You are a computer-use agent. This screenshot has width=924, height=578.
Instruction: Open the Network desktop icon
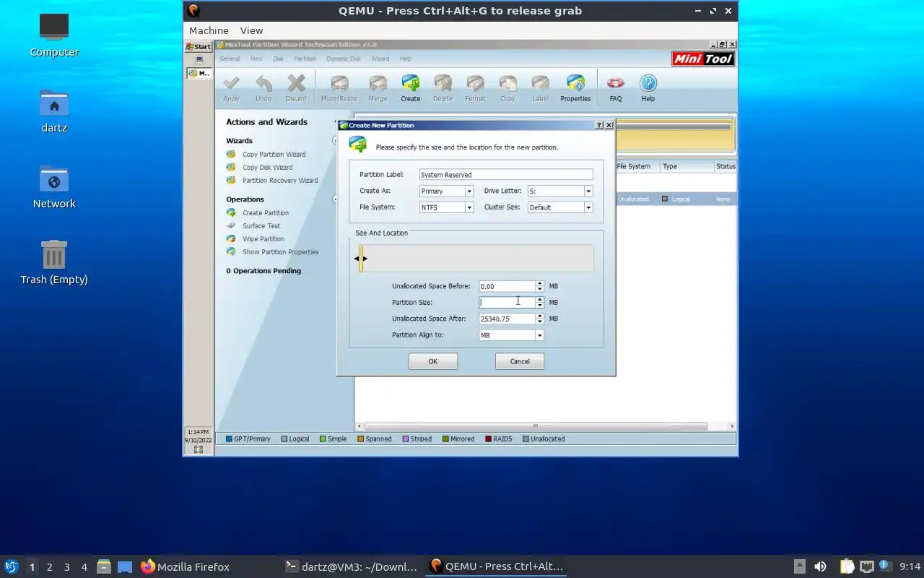coord(54,187)
